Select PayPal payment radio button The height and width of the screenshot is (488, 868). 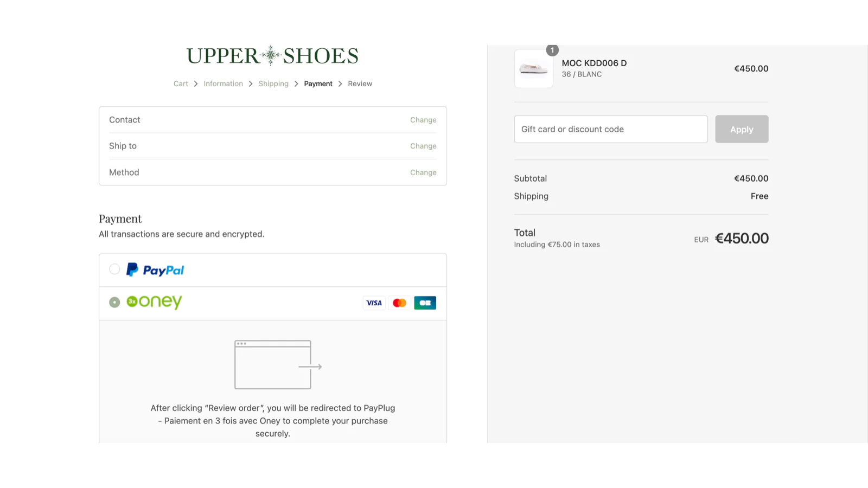[114, 269]
